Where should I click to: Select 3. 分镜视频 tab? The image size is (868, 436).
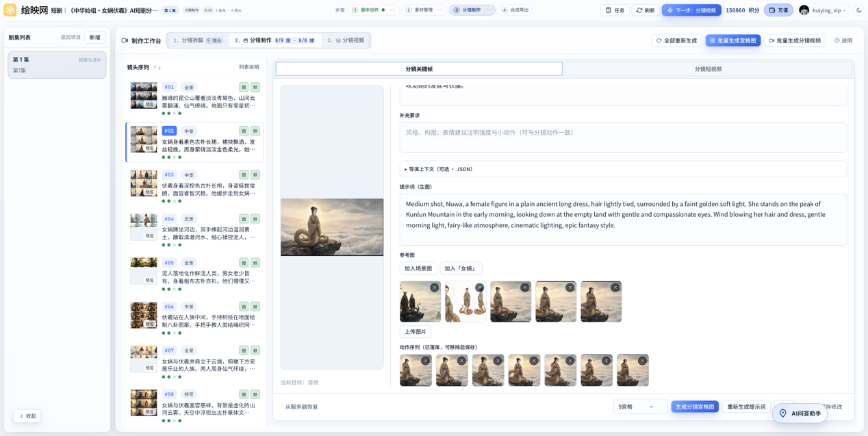point(346,40)
